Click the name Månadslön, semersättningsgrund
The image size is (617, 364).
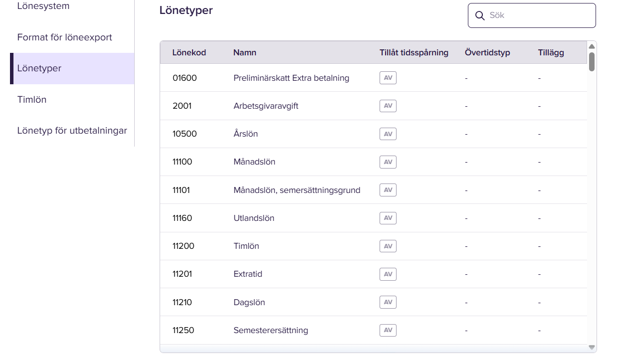(x=297, y=190)
